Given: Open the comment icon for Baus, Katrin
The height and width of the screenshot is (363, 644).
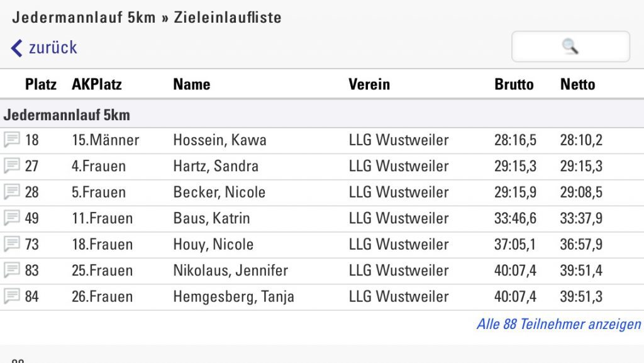Looking at the screenshot, I should click(x=11, y=218).
